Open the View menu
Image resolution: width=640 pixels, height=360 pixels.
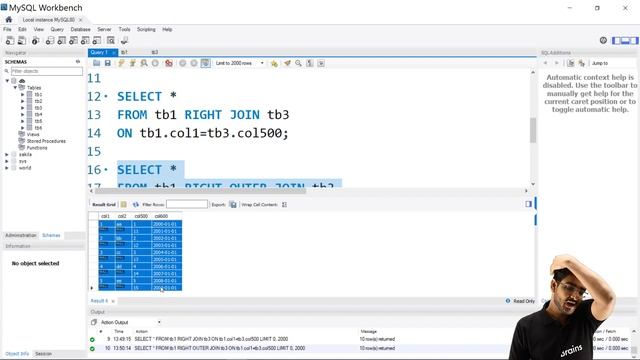[38, 29]
